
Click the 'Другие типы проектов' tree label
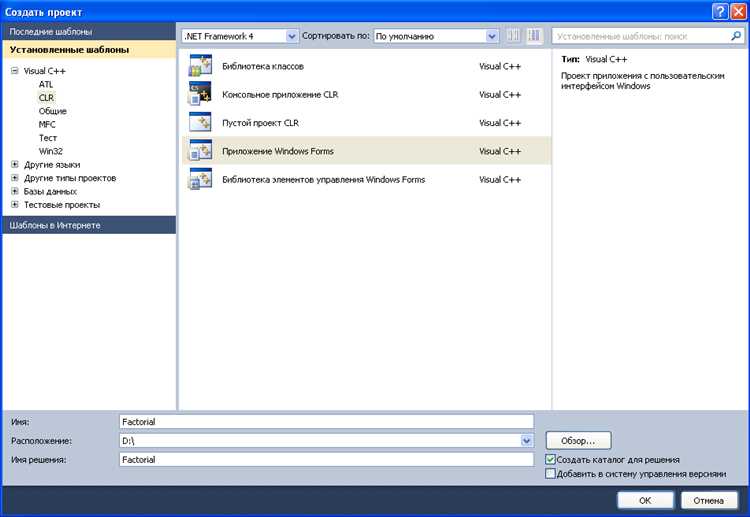pos(70,177)
